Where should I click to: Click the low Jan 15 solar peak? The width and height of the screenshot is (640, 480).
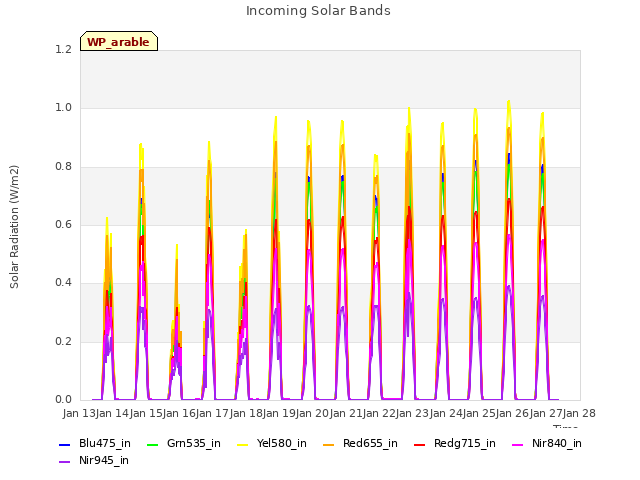pyautogui.click(x=177, y=246)
